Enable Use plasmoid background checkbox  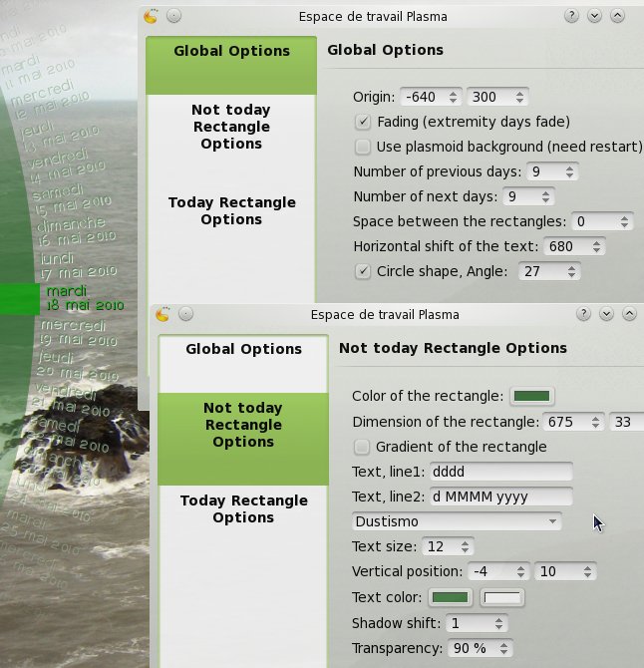(x=363, y=147)
